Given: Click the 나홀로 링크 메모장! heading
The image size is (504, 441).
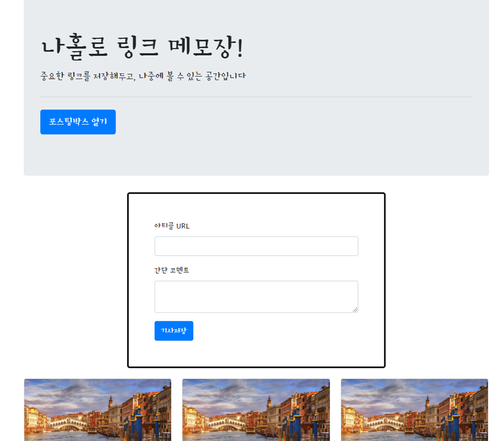Looking at the screenshot, I should click(x=142, y=47).
